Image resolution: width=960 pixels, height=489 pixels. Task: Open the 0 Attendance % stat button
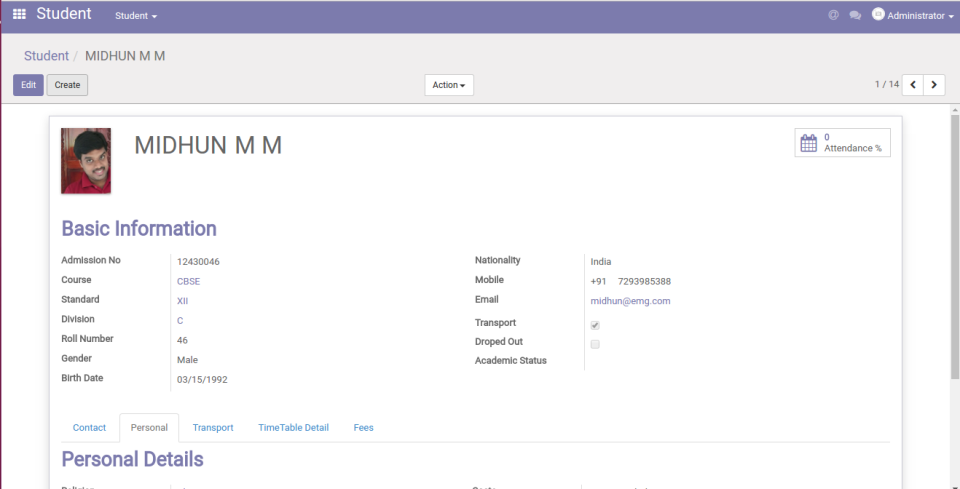pos(842,143)
